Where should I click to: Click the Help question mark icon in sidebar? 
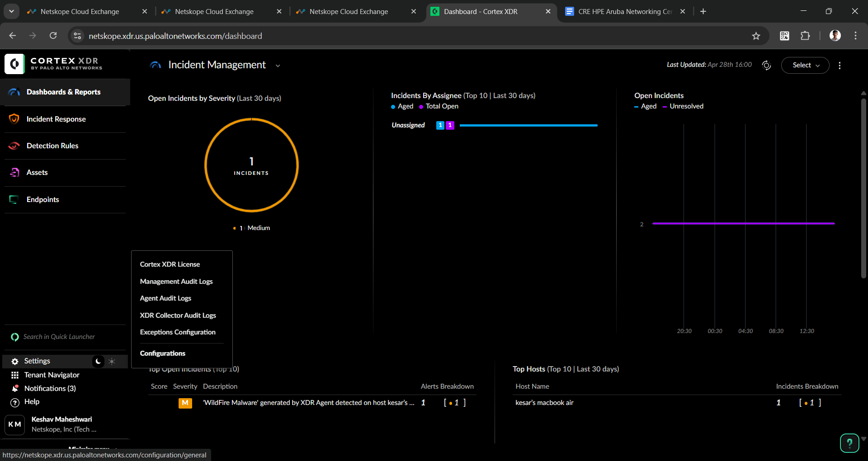click(x=15, y=402)
